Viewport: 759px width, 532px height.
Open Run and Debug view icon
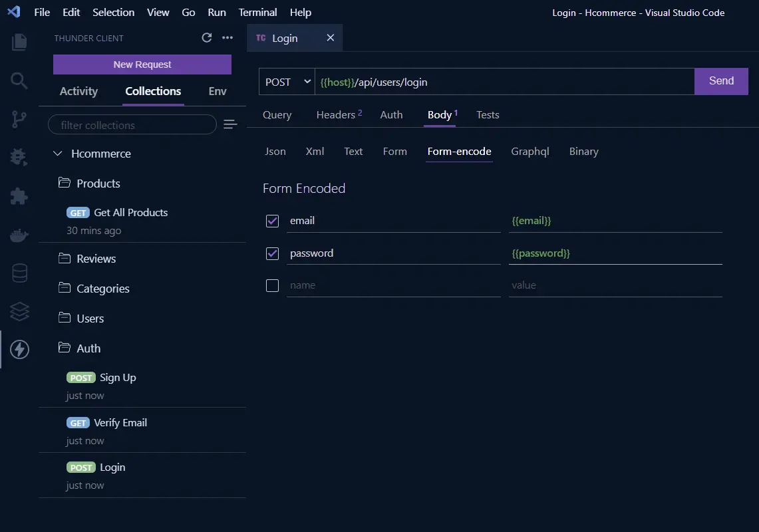pos(19,158)
